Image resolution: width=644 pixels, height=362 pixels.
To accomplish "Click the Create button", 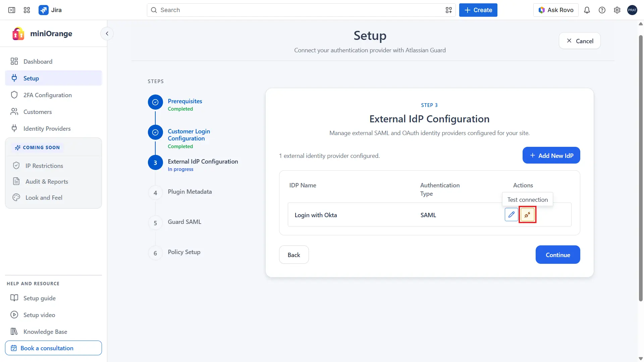I will pyautogui.click(x=478, y=10).
